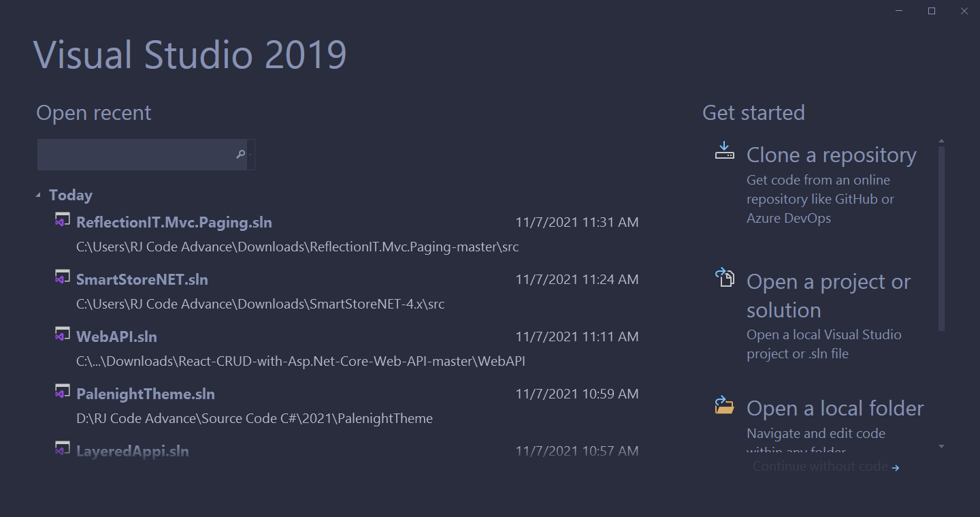Click the Open recent heading
Viewport: 980px width, 517px height.
(x=93, y=113)
